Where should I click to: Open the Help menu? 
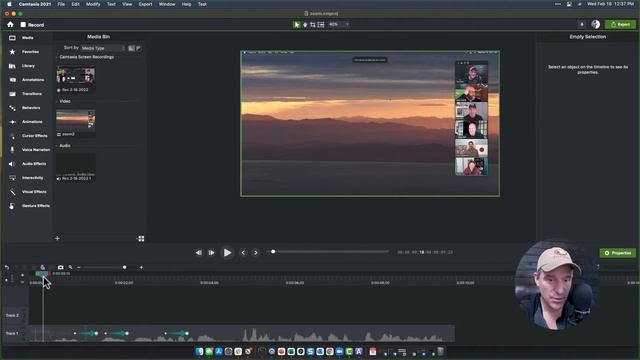[x=187, y=4]
